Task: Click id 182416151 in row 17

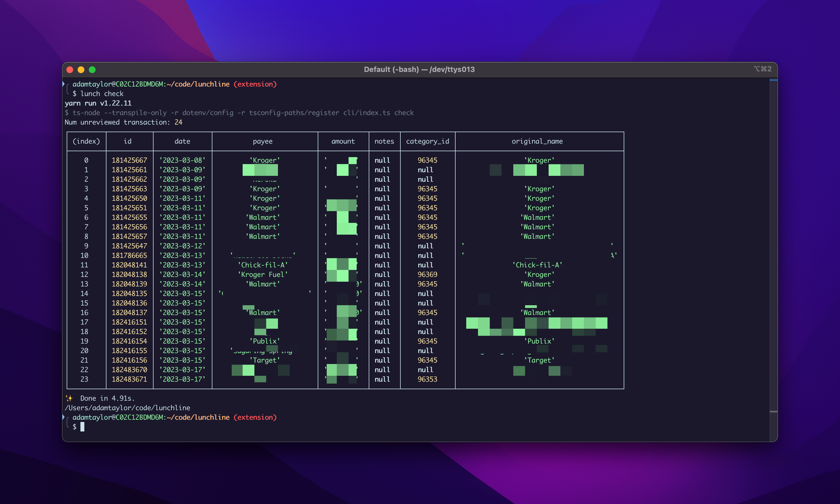Action: coord(129,322)
